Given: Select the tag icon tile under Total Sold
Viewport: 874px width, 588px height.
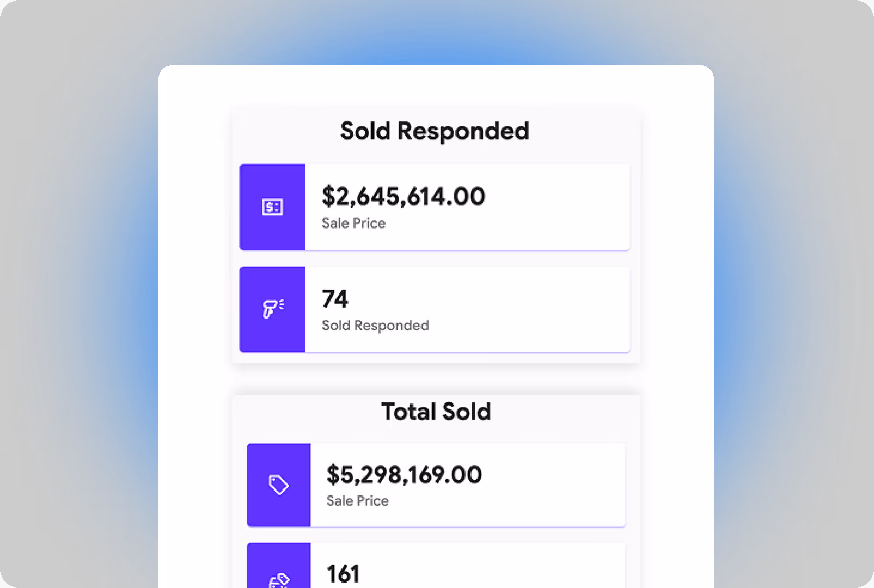Looking at the screenshot, I should pyautogui.click(x=279, y=485).
